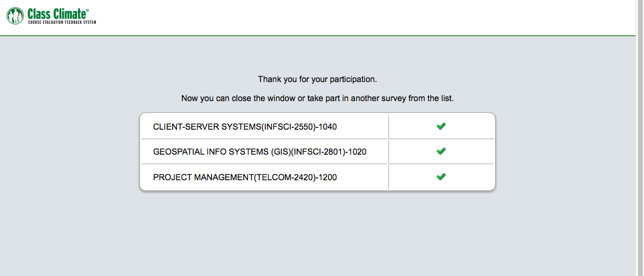This screenshot has height=276, width=644.
Task: Click the 'Now you can close the window' instruction
Action: [x=318, y=98]
